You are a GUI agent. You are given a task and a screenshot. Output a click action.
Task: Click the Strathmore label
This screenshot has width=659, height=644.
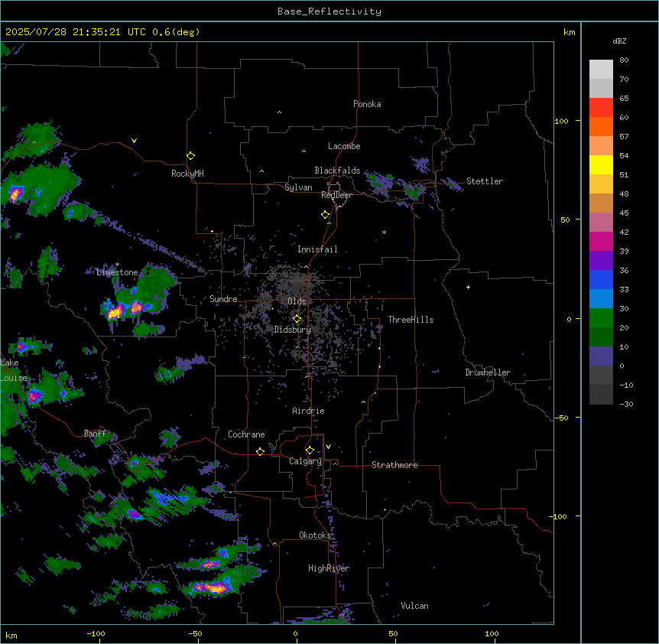(x=394, y=465)
